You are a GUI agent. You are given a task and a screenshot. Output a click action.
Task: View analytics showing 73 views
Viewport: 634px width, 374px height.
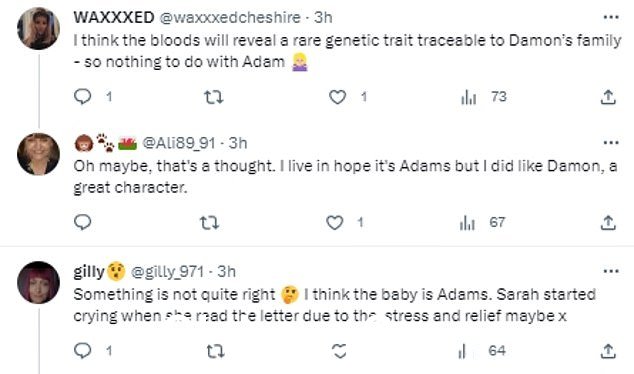[x=484, y=97]
